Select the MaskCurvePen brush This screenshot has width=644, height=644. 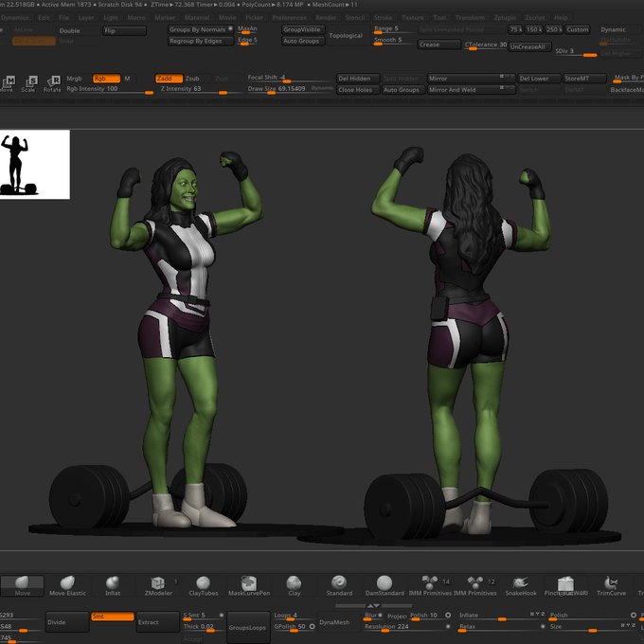click(x=249, y=585)
